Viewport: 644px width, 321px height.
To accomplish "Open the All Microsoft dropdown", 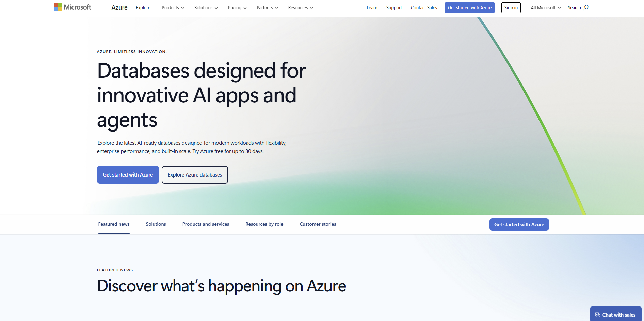I will pos(545,7).
